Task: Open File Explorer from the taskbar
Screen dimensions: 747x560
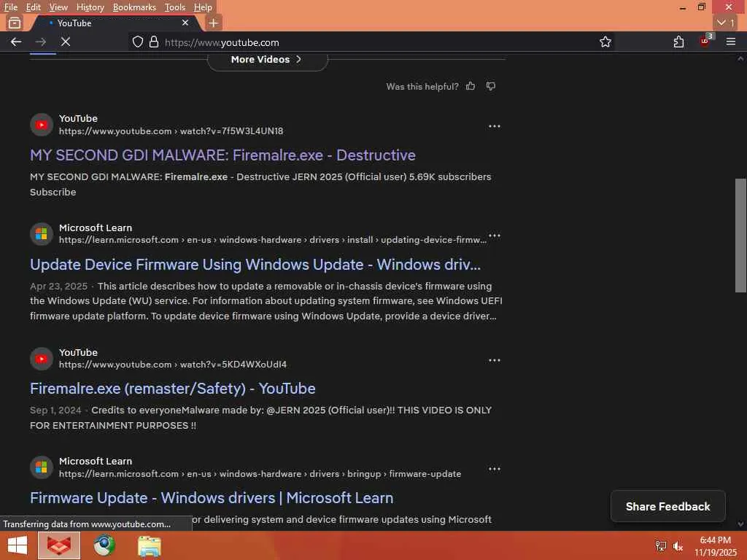Action: point(149,546)
